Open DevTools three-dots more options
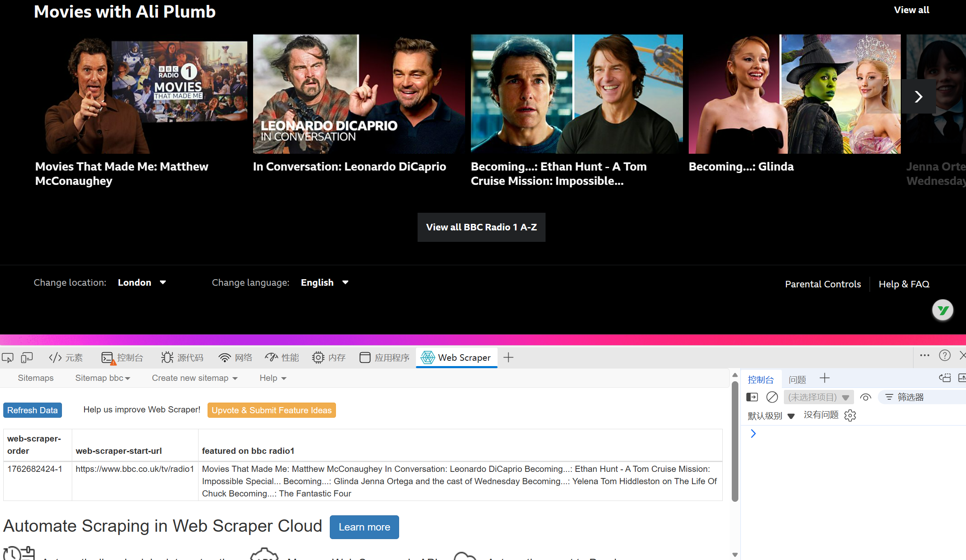This screenshot has width=966, height=560. [925, 355]
